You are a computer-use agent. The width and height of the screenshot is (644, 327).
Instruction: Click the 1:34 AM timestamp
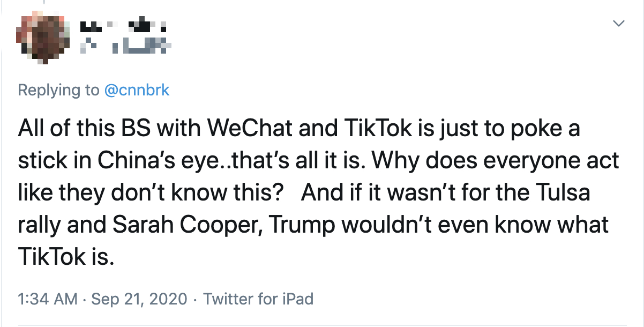point(48,299)
